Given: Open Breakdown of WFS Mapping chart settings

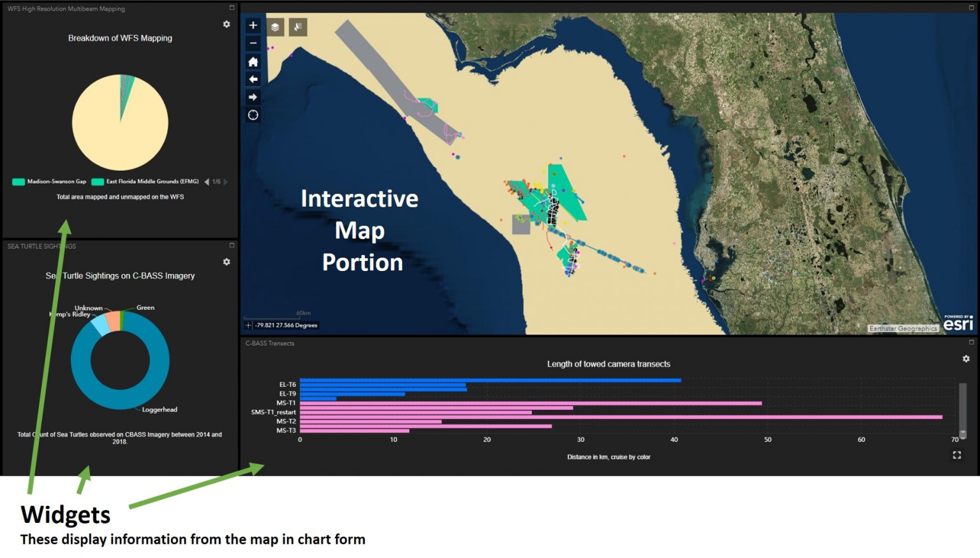Looking at the screenshot, I should [226, 24].
